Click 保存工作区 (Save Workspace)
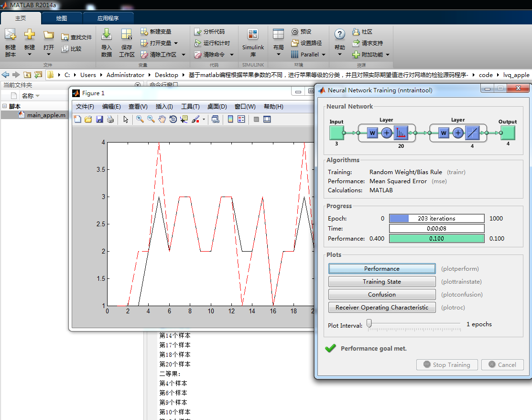 pos(127,43)
